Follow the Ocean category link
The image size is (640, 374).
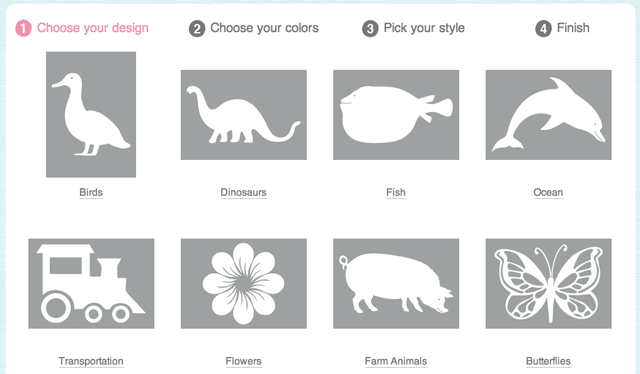pyautogui.click(x=548, y=192)
